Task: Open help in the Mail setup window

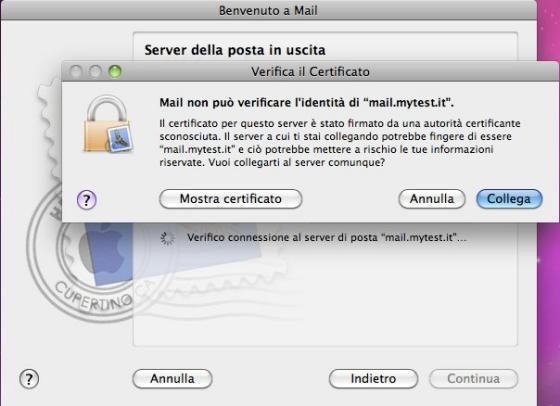Action: 29,379
